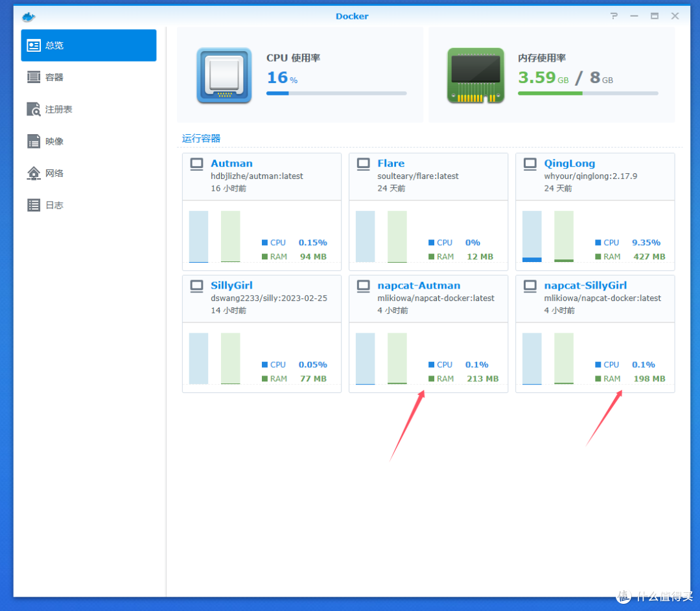Click the 日志 log icon

[34, 206]
